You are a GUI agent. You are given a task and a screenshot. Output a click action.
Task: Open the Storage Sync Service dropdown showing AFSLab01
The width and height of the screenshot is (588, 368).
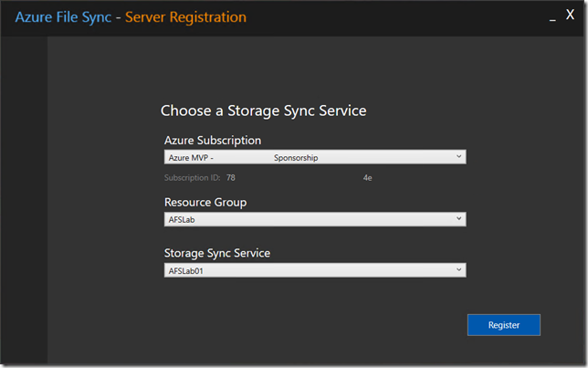tap(315, 270)
